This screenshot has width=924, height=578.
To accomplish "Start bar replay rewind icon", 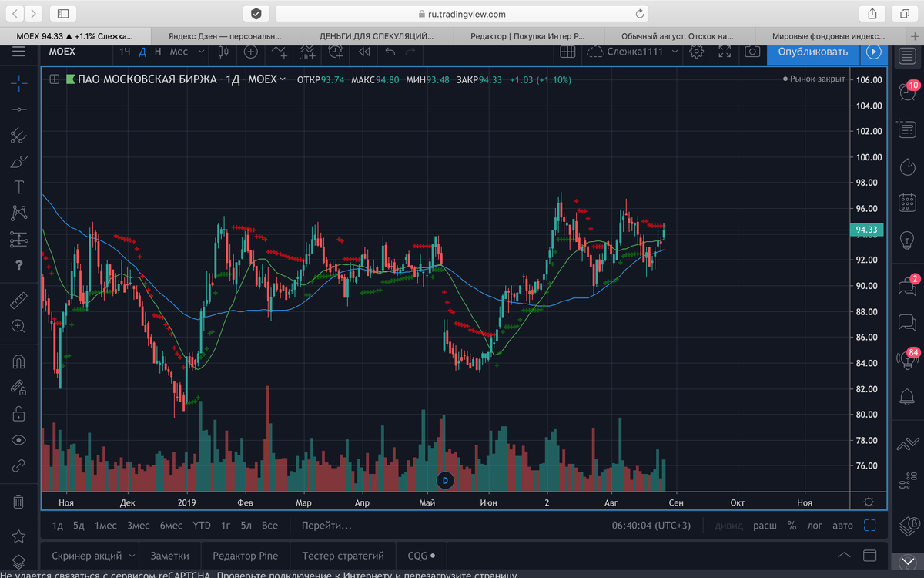I will pos(364,52).
